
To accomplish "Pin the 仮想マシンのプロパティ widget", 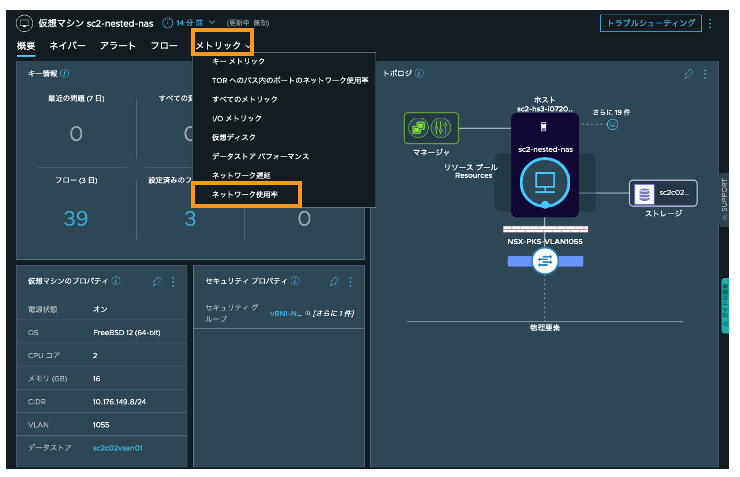I will coord(157,282).
